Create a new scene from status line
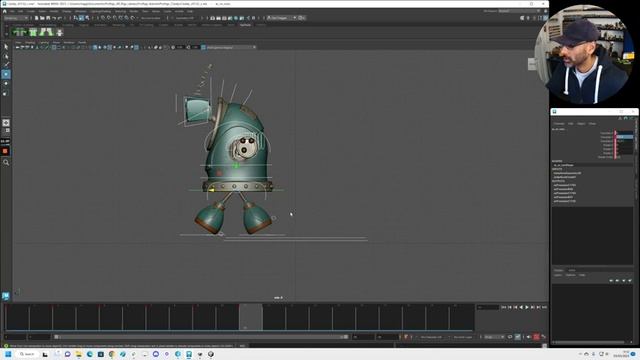Screen dimensions: 640x360 [x=36, y=18]
